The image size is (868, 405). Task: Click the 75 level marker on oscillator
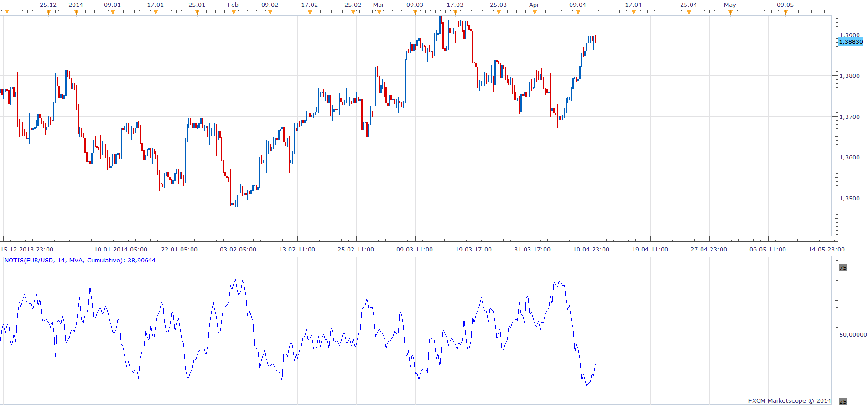[x=843, y=268]
